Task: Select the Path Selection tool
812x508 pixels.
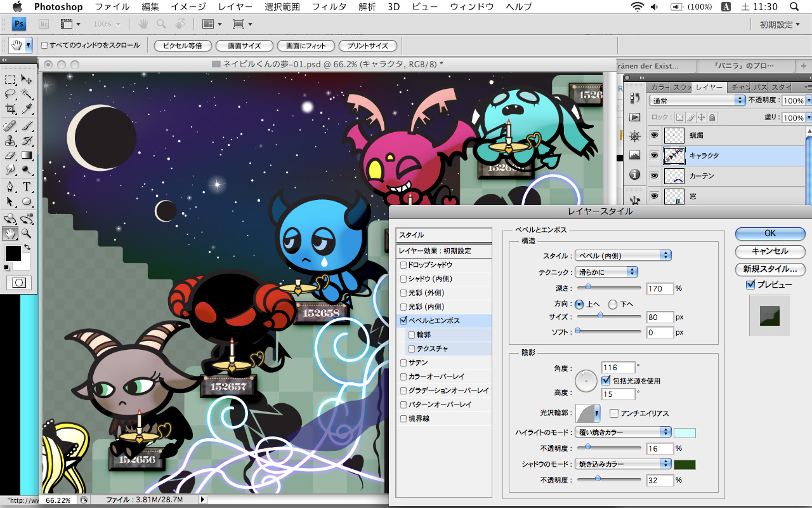Action: [10, 201]
